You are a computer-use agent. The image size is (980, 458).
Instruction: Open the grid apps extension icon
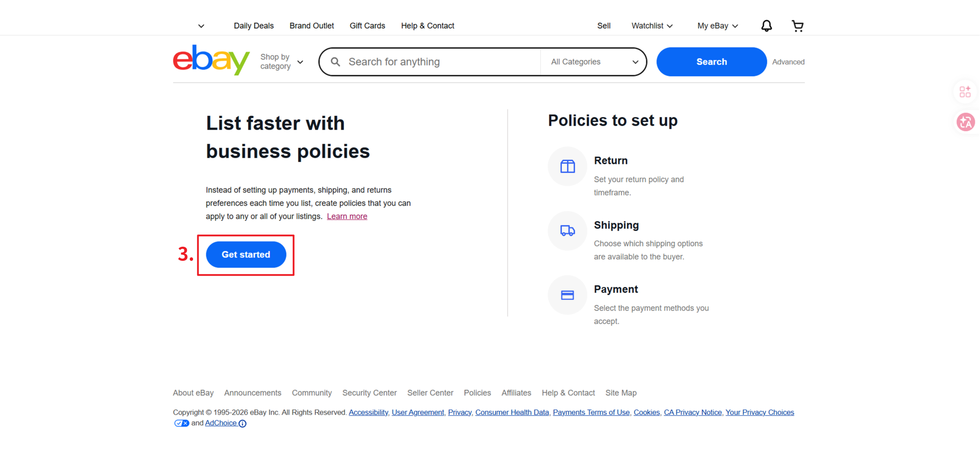(965, 92)
